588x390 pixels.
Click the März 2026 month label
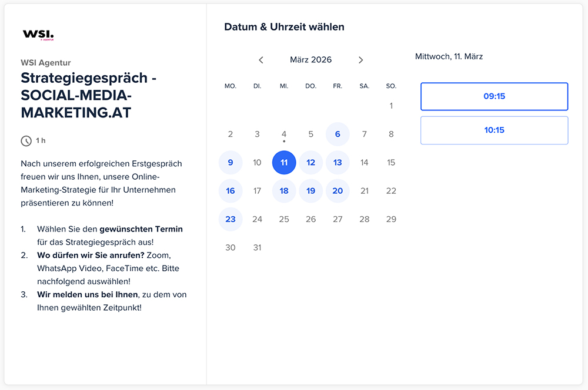(x=311, y=60)
